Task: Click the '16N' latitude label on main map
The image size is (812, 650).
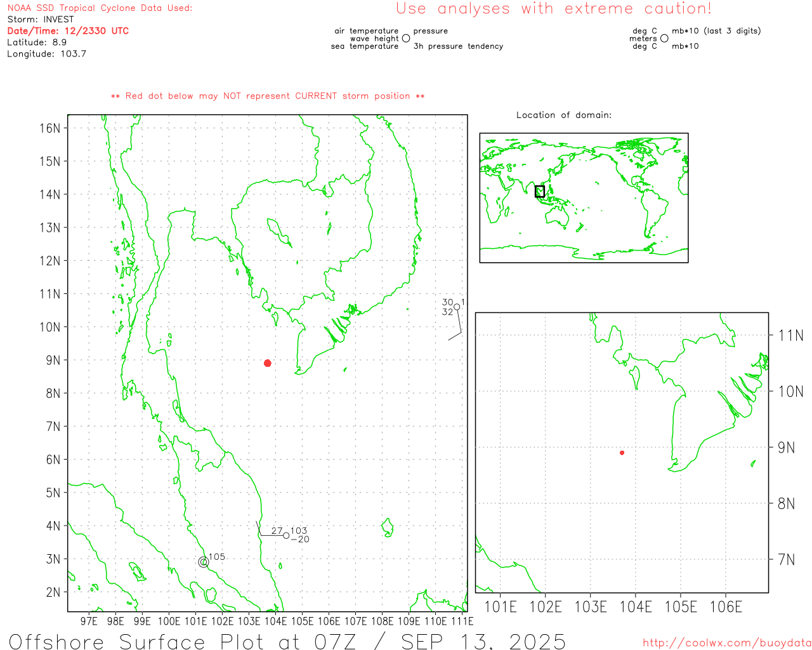Action: (50, 128)
